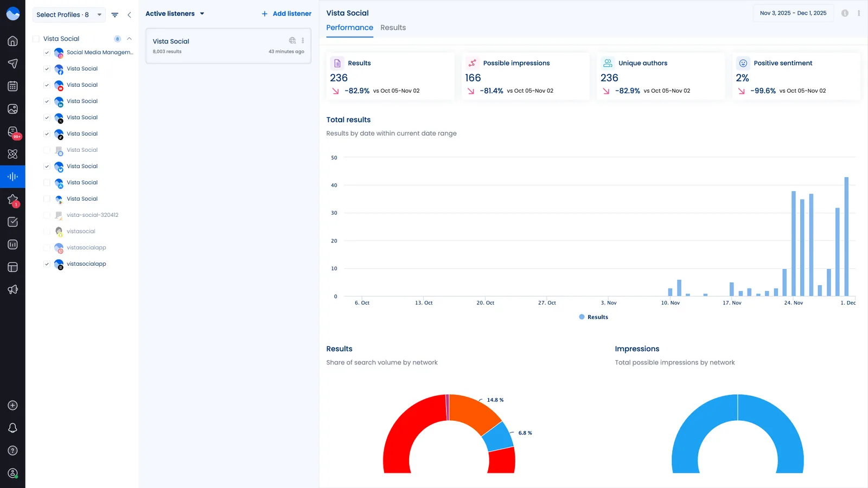Viewport: 868px width, 488px height.
Task: Open the date range Nov 3 - Dec 1 picker
Action: (x=793, y=12)
